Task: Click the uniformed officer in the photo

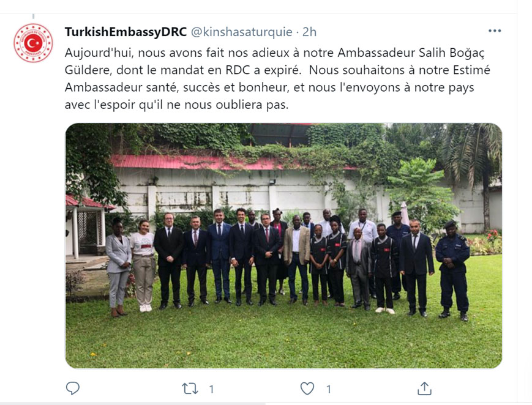Action: click(x=453, y=270)
